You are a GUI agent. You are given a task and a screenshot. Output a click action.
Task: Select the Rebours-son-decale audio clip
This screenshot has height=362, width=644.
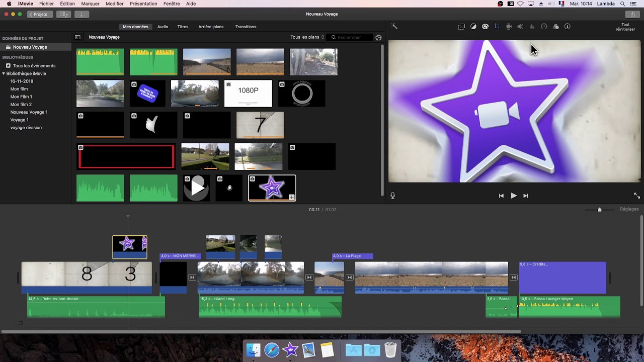[x=96, y=307]
